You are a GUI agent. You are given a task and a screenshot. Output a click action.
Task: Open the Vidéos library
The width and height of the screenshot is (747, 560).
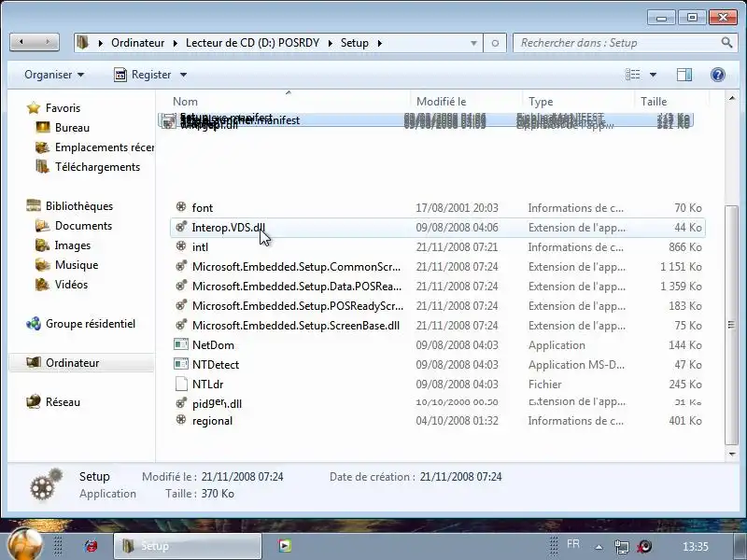[71, 285]
